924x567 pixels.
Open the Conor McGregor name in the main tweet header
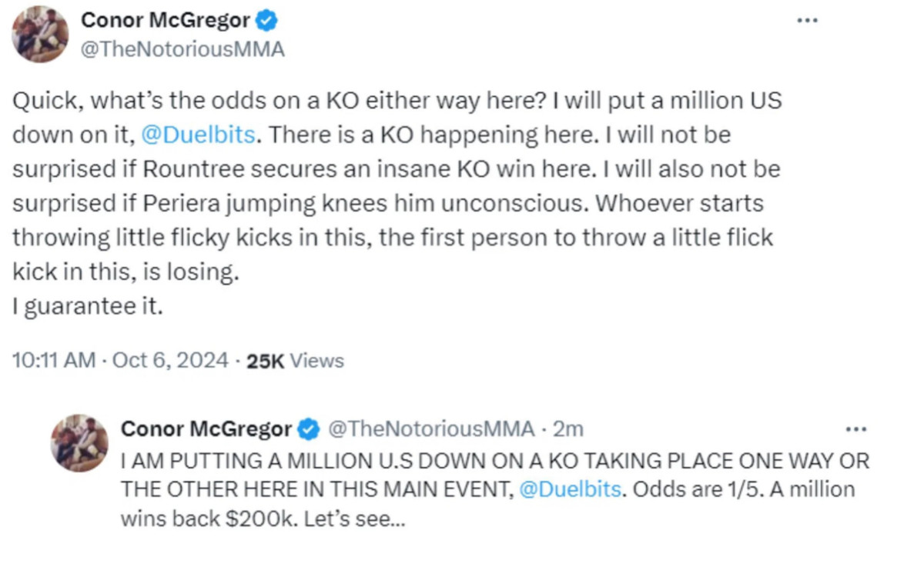[167, 21]
